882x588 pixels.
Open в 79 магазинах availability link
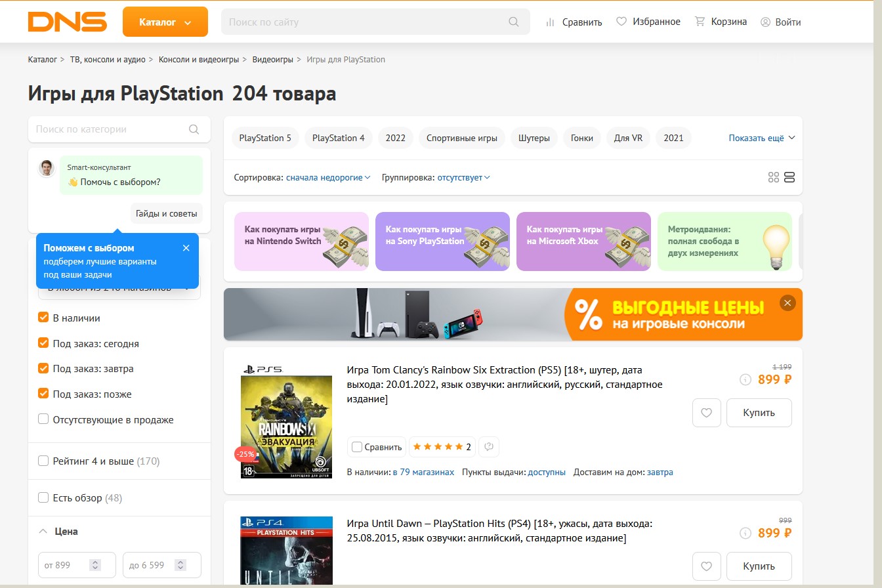(423, 472)
